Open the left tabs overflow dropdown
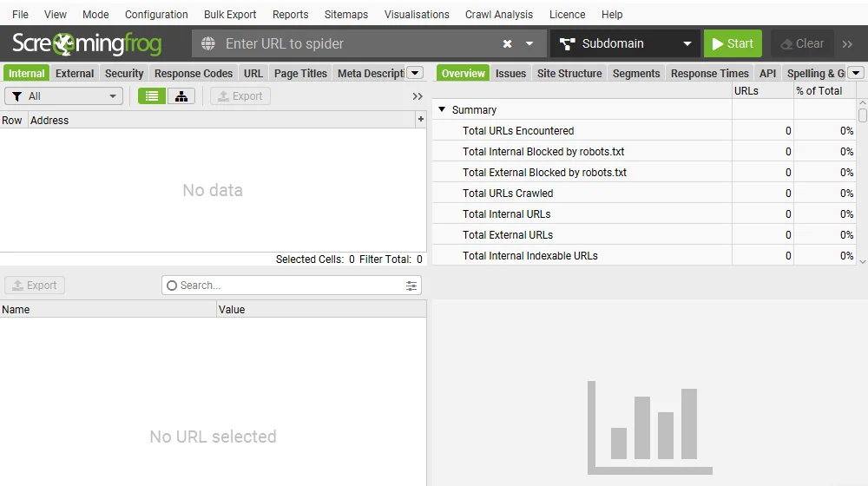The height and width of the screenshot is (486, 868). click(415, 73)
